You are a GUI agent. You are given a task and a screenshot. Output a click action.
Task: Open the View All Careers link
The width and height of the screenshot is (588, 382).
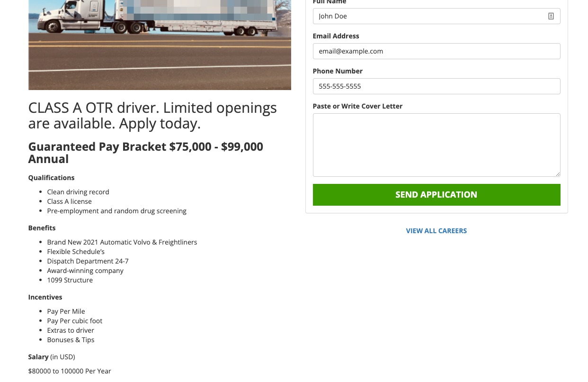[x=436, y=231]
